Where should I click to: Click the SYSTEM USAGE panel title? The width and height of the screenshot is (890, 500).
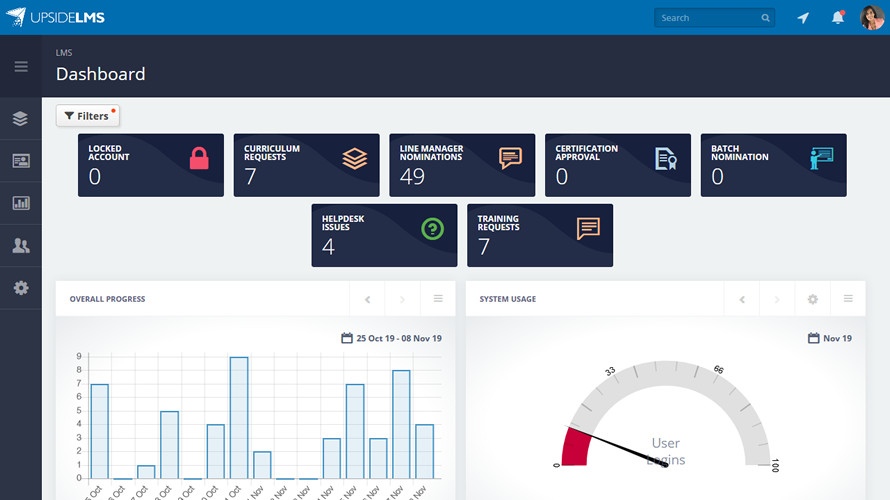pos(507,299)
